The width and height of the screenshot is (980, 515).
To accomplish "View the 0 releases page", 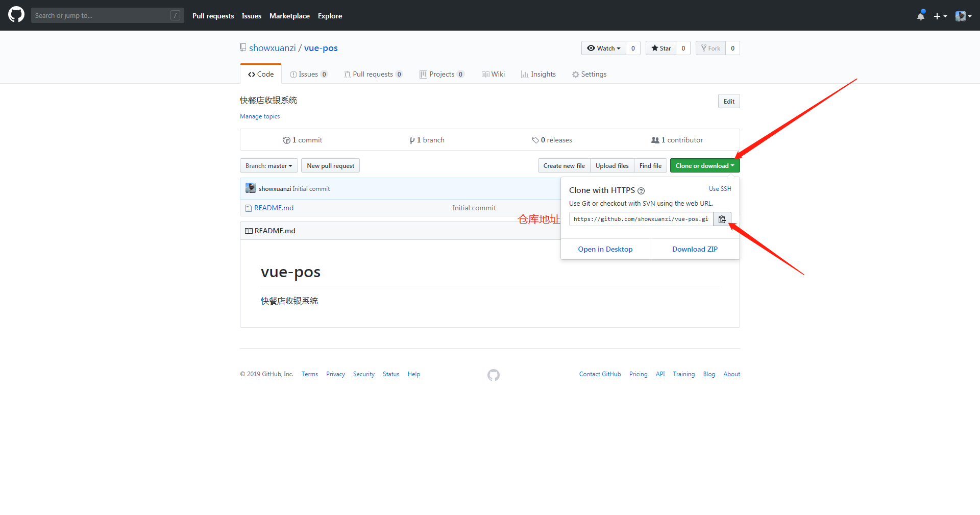I will pos(552,140).
